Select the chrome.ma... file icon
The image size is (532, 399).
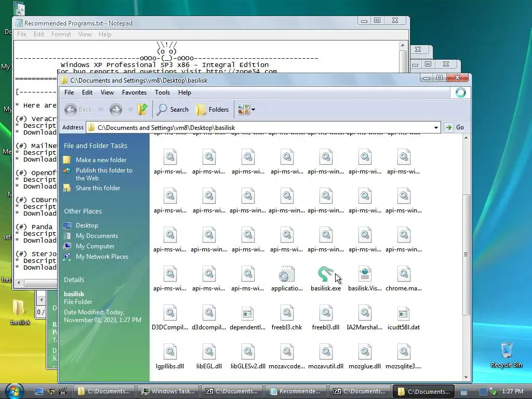click(x=404, y=274)
